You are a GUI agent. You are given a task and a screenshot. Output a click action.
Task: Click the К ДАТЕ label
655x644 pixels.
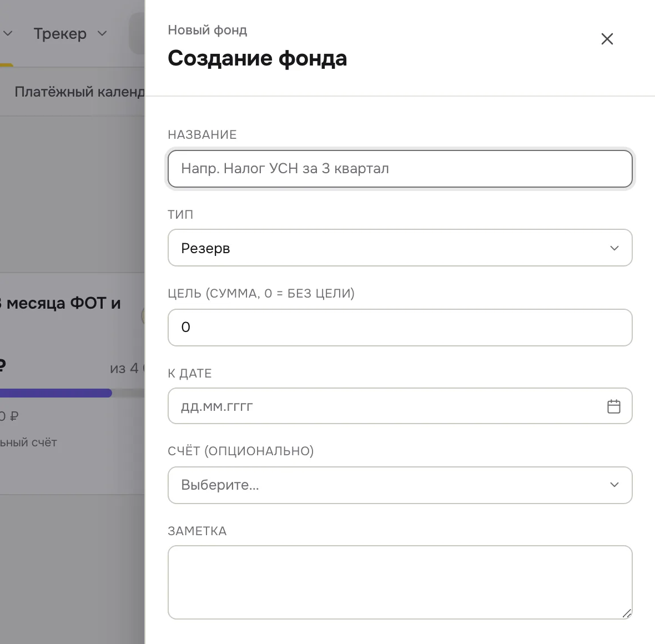coord(190,373)
